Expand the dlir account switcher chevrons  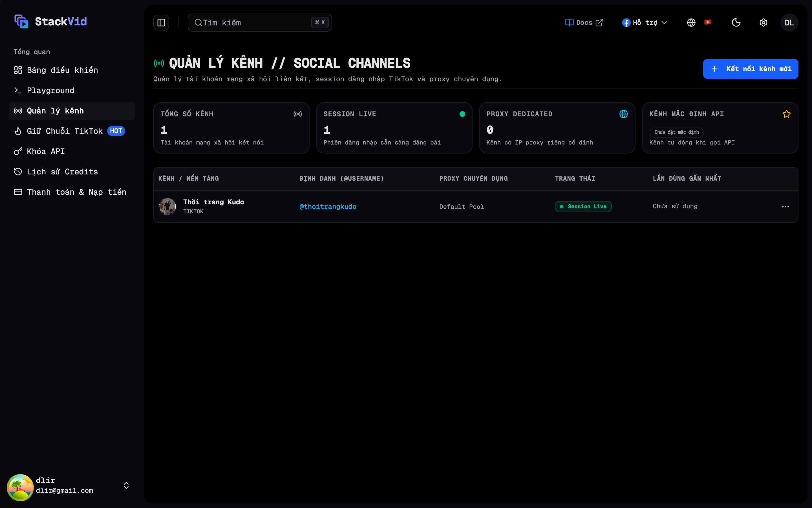tap(126, 485)
